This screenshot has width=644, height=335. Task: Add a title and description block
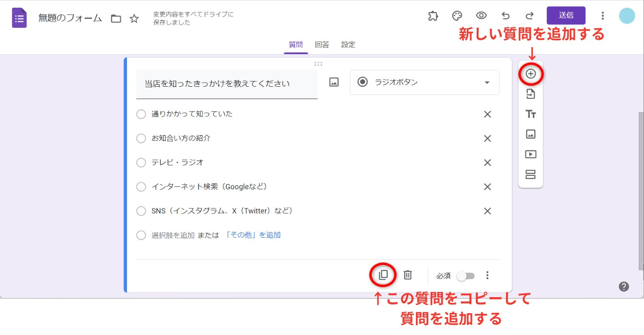[x=530, y=114]
